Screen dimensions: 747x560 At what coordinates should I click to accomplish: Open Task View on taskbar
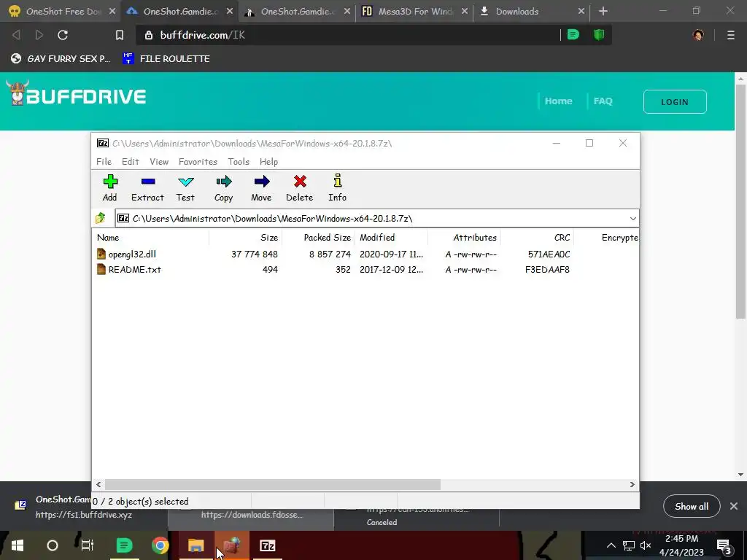[88, 545]
